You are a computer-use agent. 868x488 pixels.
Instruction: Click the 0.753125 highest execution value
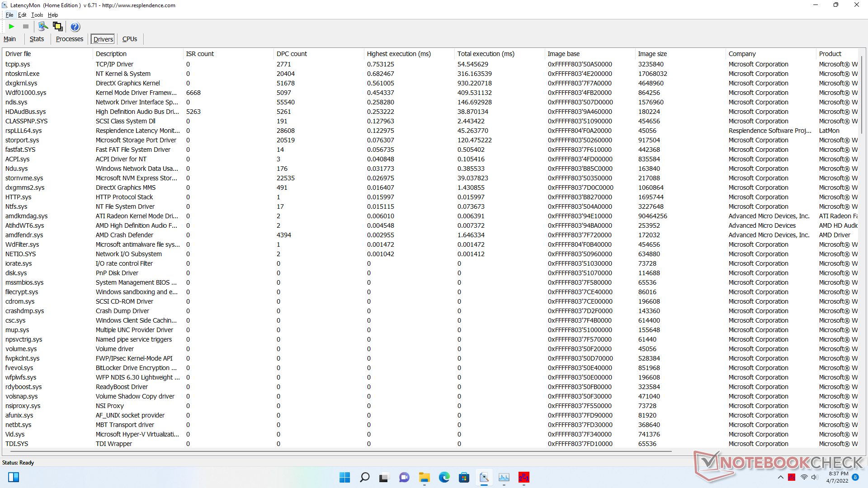[x=381, y=64]
